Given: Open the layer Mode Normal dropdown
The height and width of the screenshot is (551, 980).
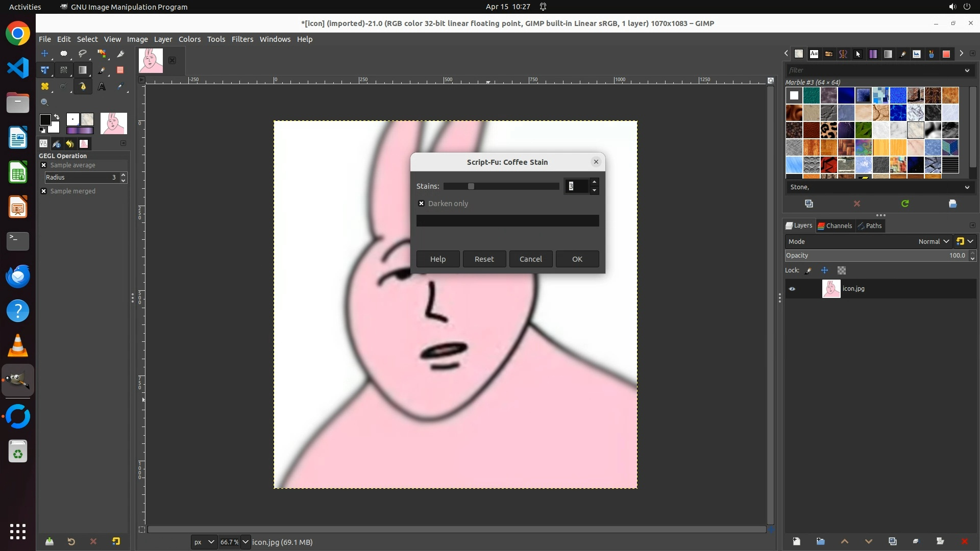Looking at the screenshot, I should (x=933, y=241).
